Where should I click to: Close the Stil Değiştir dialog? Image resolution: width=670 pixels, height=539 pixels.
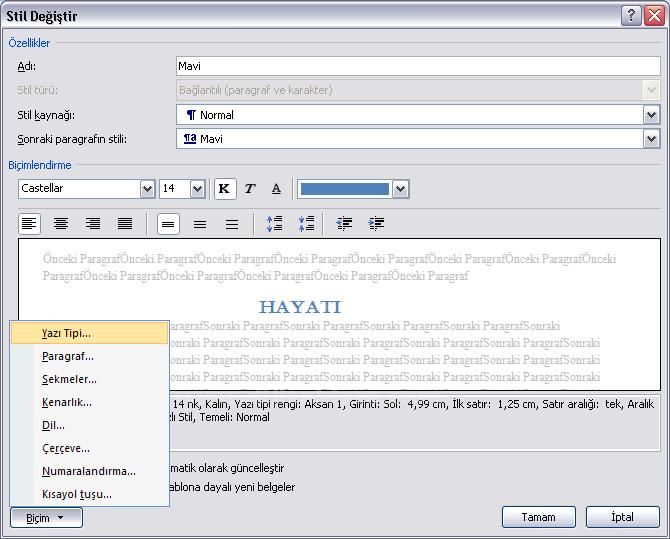pyautogui.click(x=655, y=16)
